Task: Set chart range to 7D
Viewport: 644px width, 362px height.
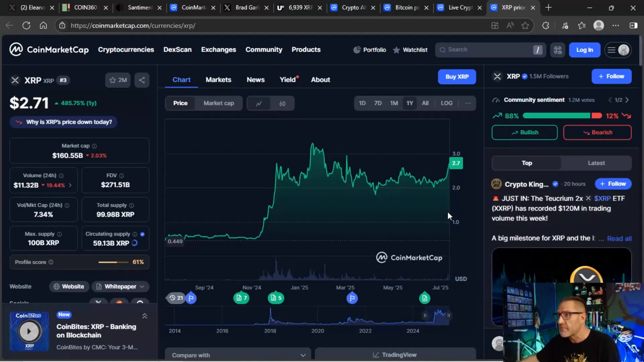Action: point(378,103)
